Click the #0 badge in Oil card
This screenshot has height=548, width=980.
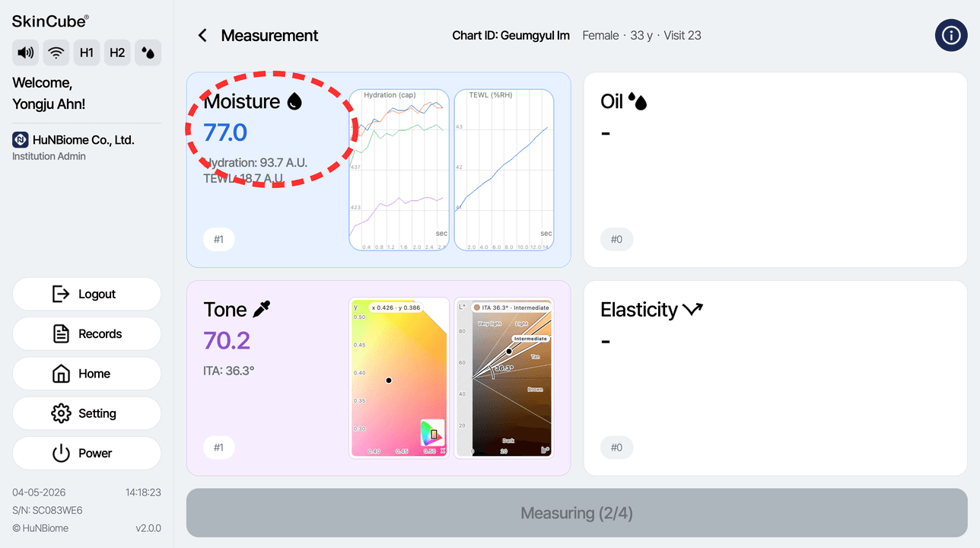[x=616, y=240]
